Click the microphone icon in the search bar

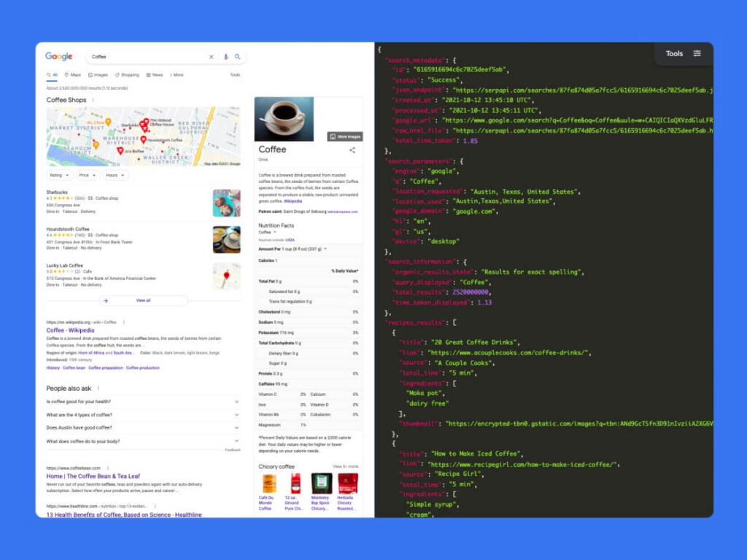225,57
